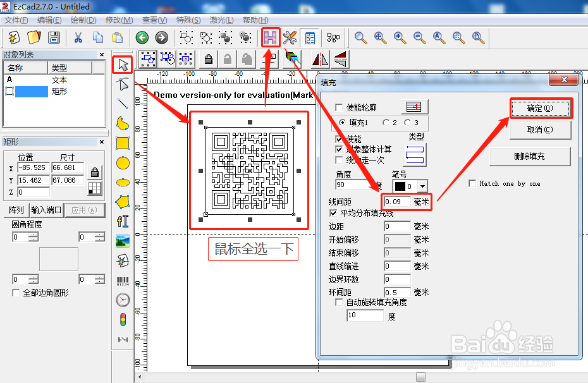This screenshot has height=383, width=588.
Task: Click the 阵列 button
Action: coord(16,210)
